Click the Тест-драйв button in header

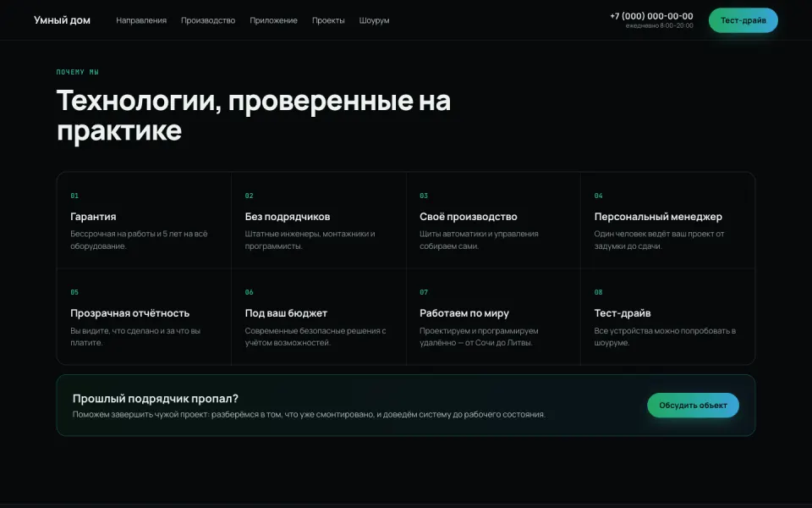743,20
